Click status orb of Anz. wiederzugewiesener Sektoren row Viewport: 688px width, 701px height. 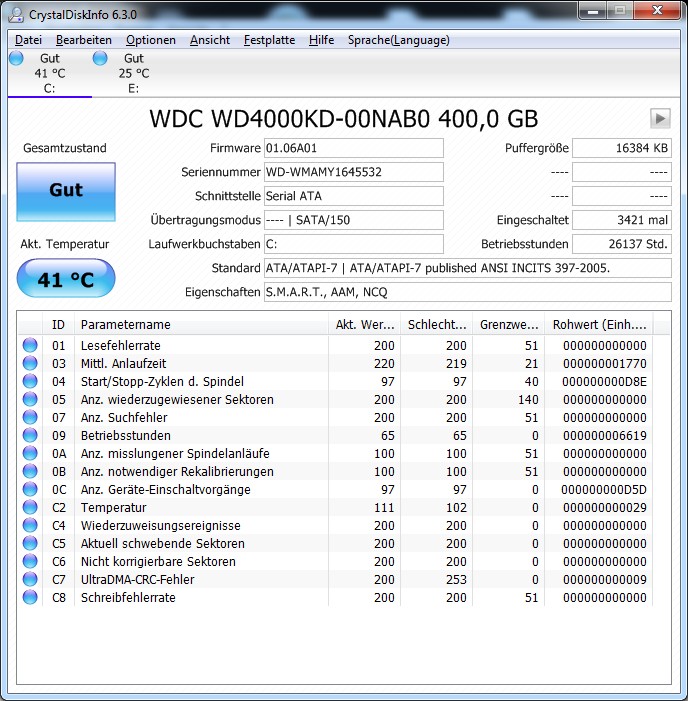pos(30,399)
